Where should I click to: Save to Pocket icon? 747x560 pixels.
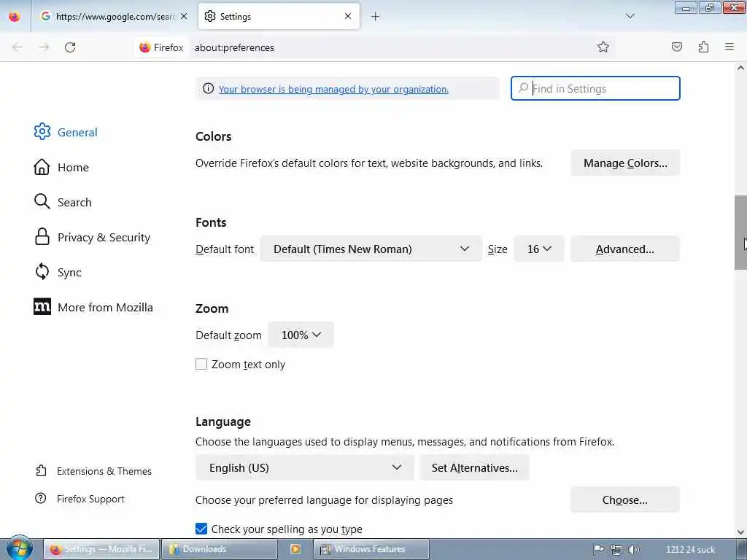point(677,47)
